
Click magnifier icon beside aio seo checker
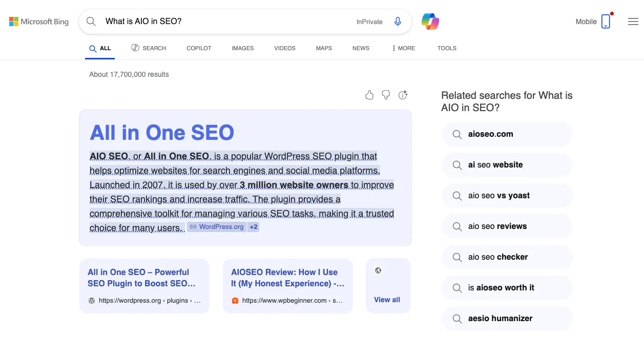pyautogui.click(x=458, y=257)
